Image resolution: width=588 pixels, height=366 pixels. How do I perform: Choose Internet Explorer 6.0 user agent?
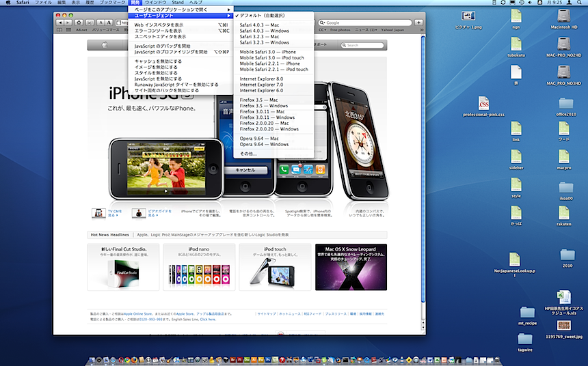pos(273,91)
